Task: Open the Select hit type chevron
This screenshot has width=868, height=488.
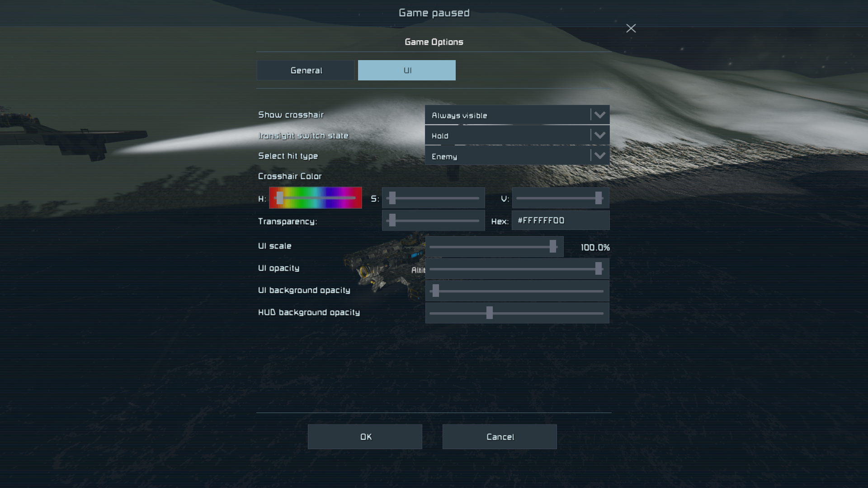Action: (599, 155)
